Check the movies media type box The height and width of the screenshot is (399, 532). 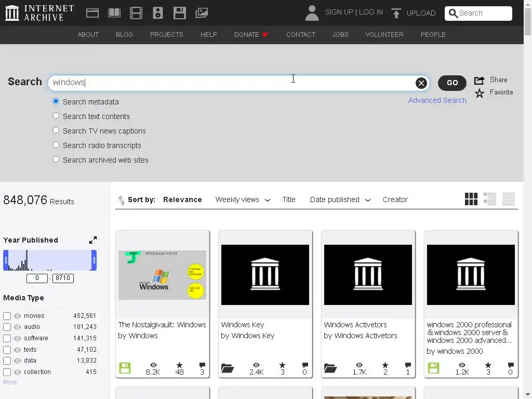pos(7,316)
